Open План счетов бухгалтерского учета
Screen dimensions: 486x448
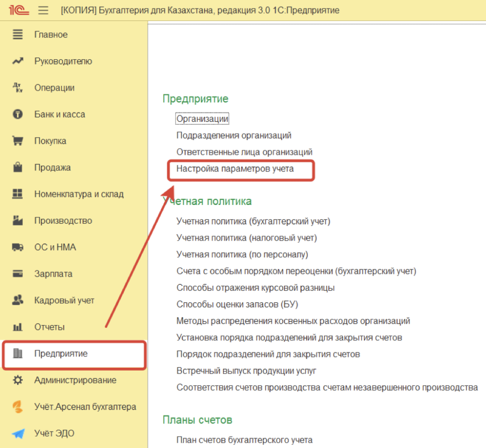244,440
